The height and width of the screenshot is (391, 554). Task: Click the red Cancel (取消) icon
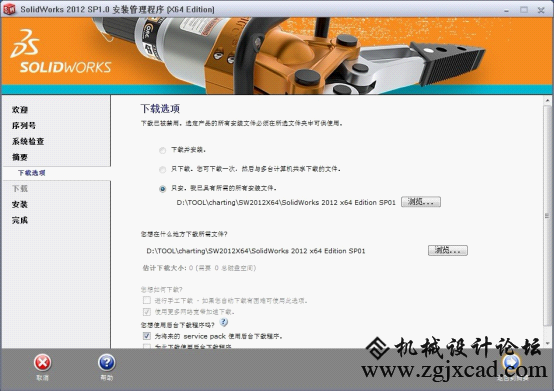(x=42, y=363)
